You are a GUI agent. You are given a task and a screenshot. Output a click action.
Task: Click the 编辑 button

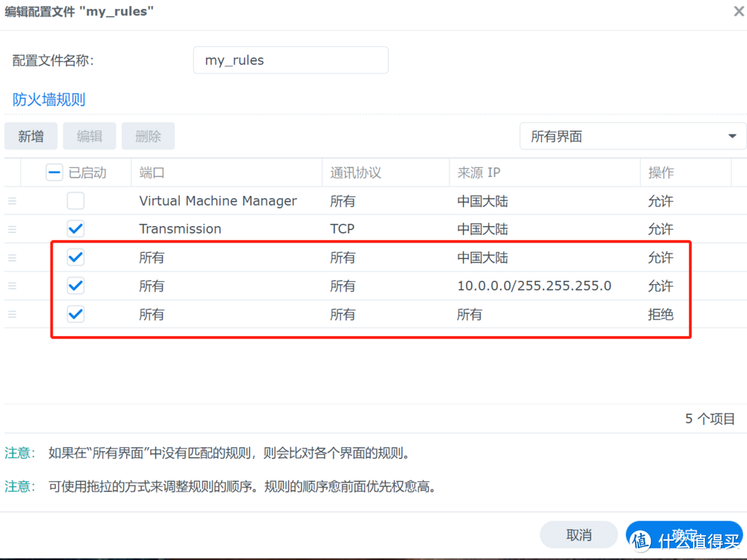(x=89, y=136)
